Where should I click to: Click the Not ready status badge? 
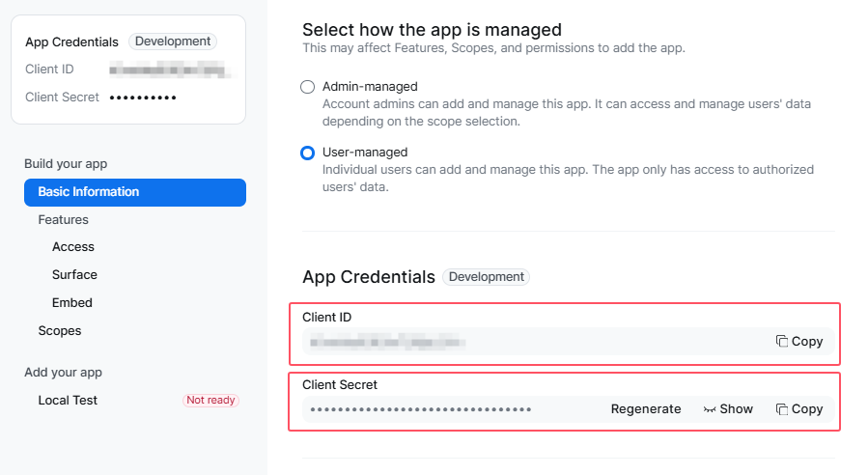pos(210,401)
